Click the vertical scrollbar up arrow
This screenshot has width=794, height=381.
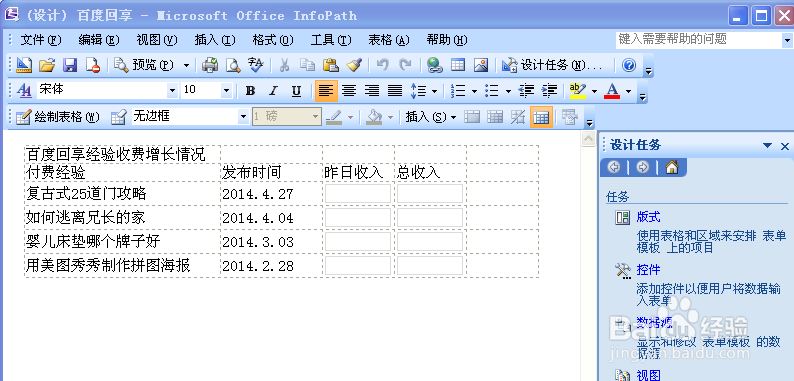pos(588,139)
